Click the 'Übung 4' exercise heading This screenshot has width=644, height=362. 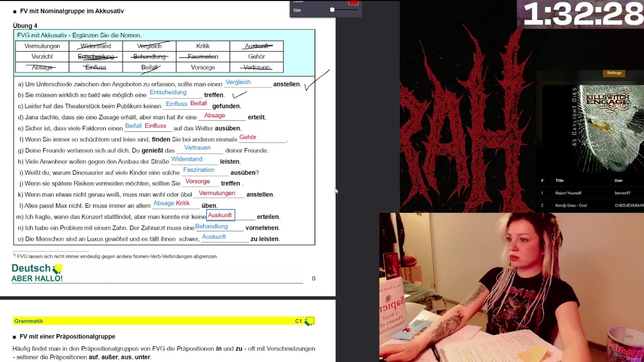point(25,26)
